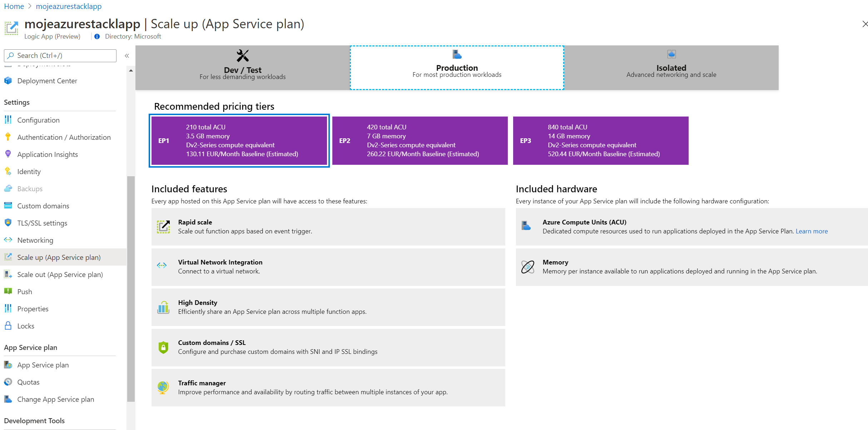Click the Networking arrows icon
Screen dimensions: 868x430
(x=8, y=240)
